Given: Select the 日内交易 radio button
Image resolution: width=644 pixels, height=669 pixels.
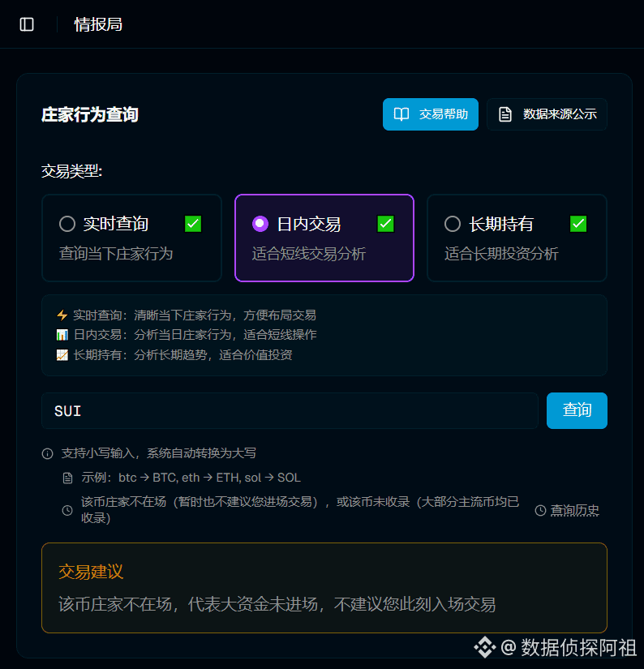Looking at the screenshot, I should pyautogui.click(x=260, y=224).
